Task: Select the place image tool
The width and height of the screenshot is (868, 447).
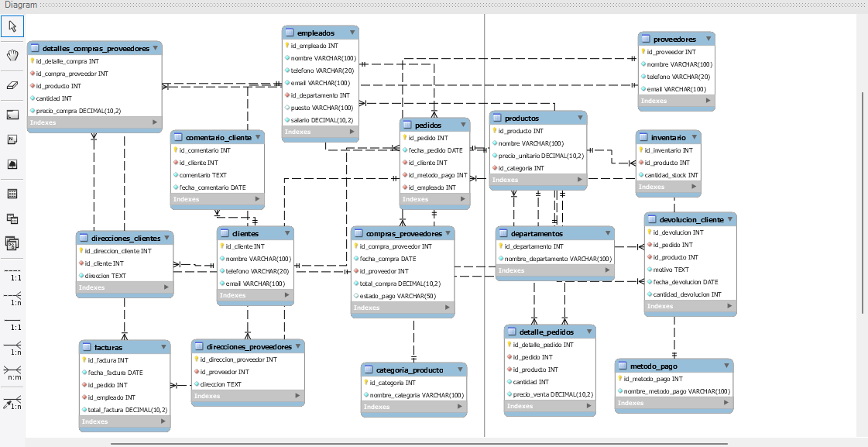Action: click(x=12, y=164)
